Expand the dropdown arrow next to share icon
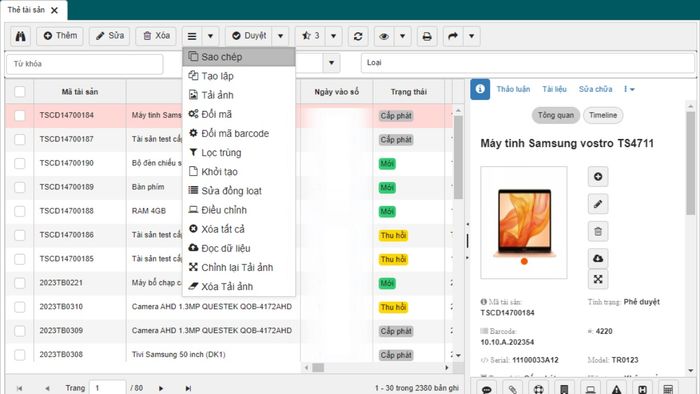Viewport: 700px width, 394px height. pyautogui.click(x=471, y=36)
